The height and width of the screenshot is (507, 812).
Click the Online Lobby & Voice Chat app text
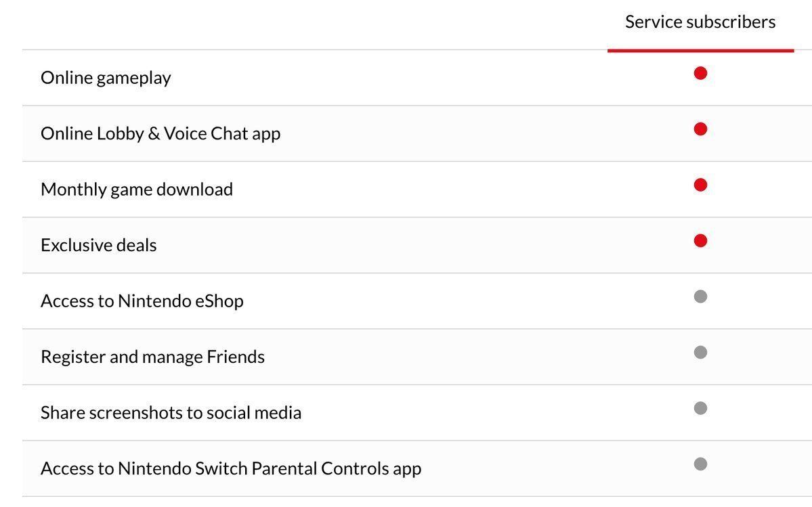[x=161, y=134]
